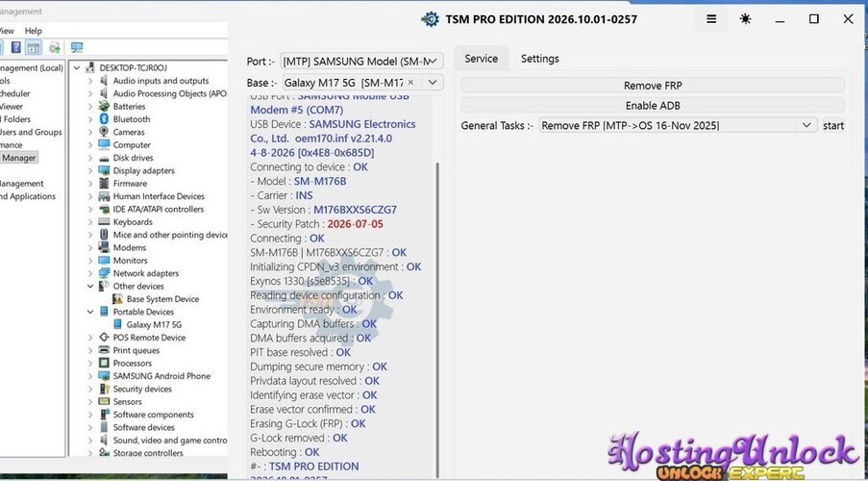Screen dimensions: 868x481
Task: Select the Batteries category icon
Action: 104,107
